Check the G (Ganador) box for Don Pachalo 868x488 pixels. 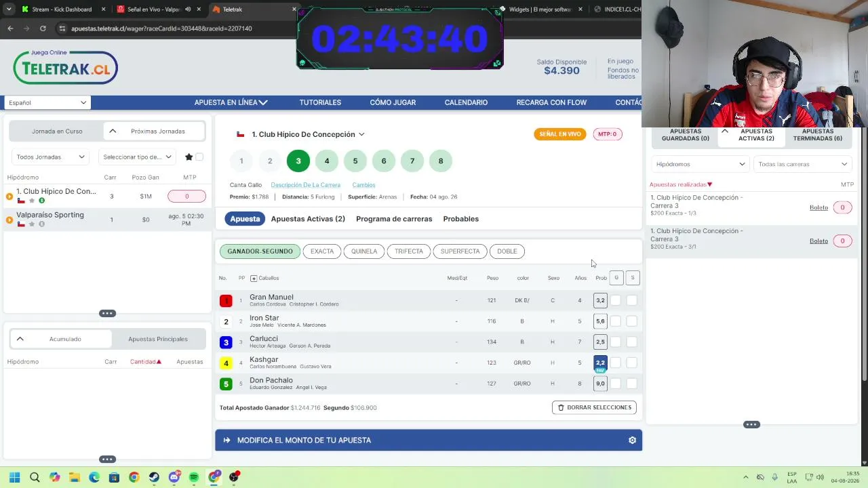pos(616,384)
